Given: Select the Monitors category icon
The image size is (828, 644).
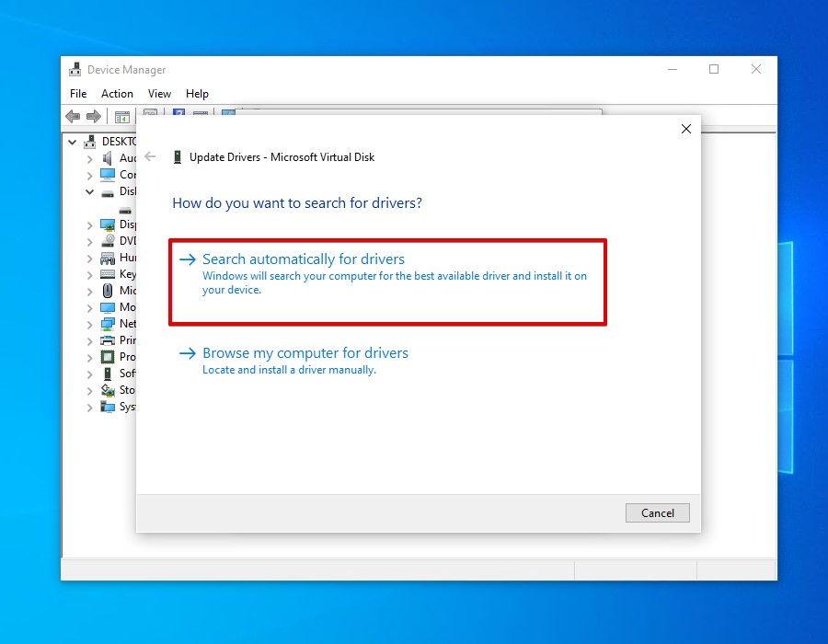Looking at the screenshot, I should 108,307.
